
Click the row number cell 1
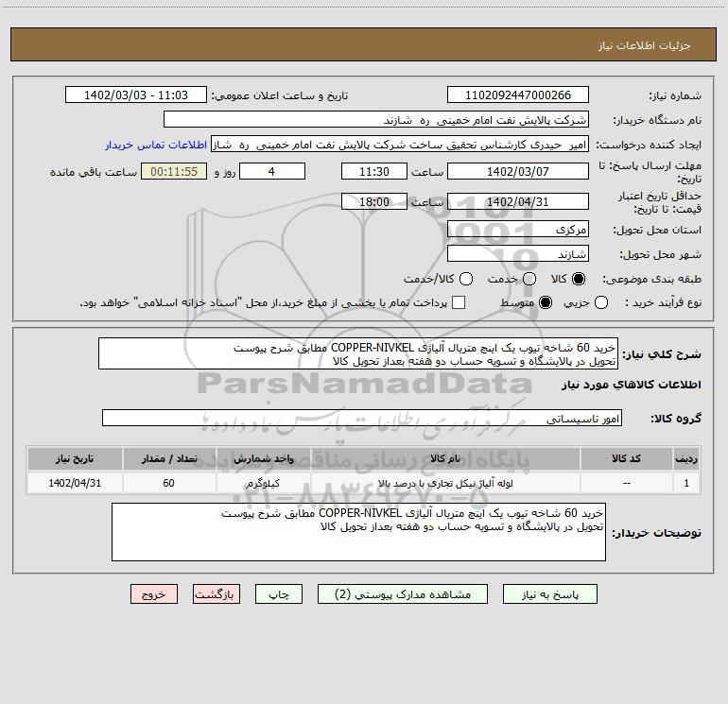pos(686,484)
